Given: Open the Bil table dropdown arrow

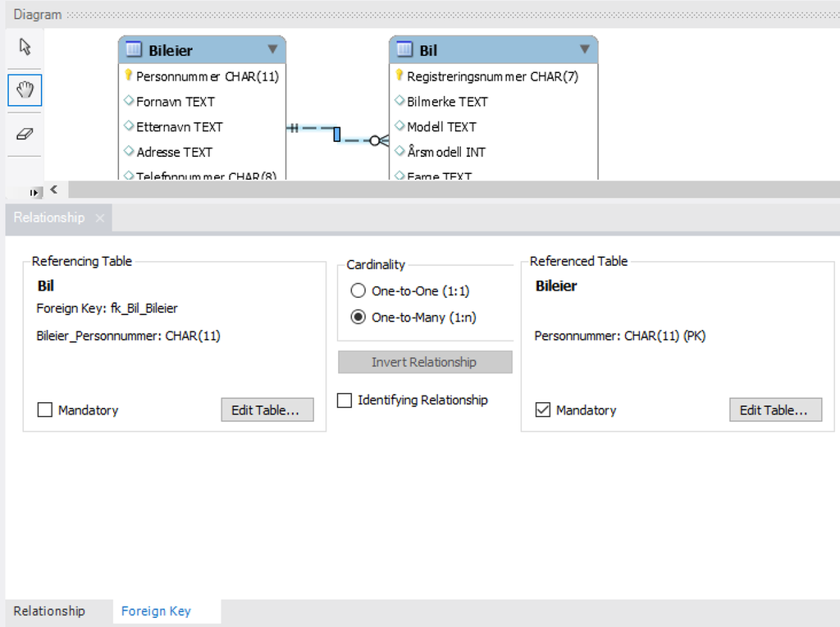Looking at the screenshot, I should pos(585,49).
